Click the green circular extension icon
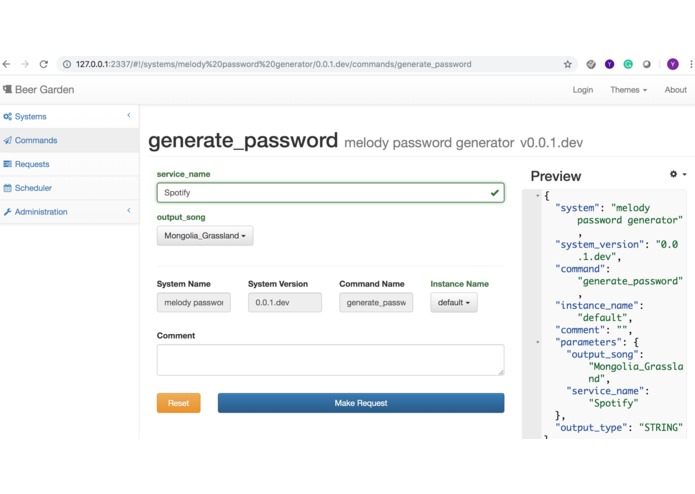 tap(628, 64)
